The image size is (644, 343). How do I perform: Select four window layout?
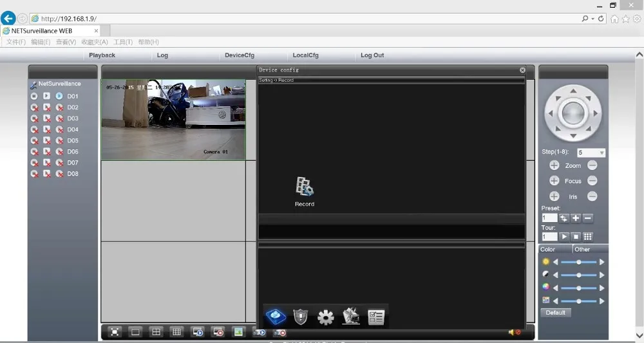pyautogui.click(x=156, y=332)
